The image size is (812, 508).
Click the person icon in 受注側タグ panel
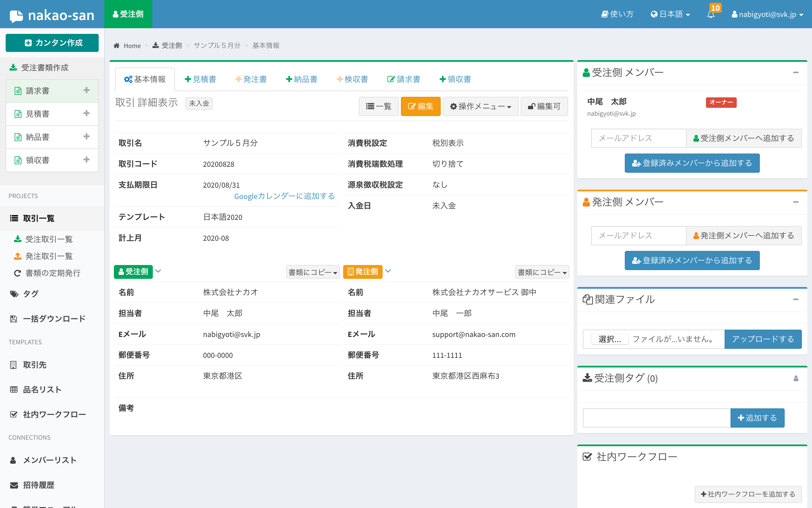pos(796,378)
